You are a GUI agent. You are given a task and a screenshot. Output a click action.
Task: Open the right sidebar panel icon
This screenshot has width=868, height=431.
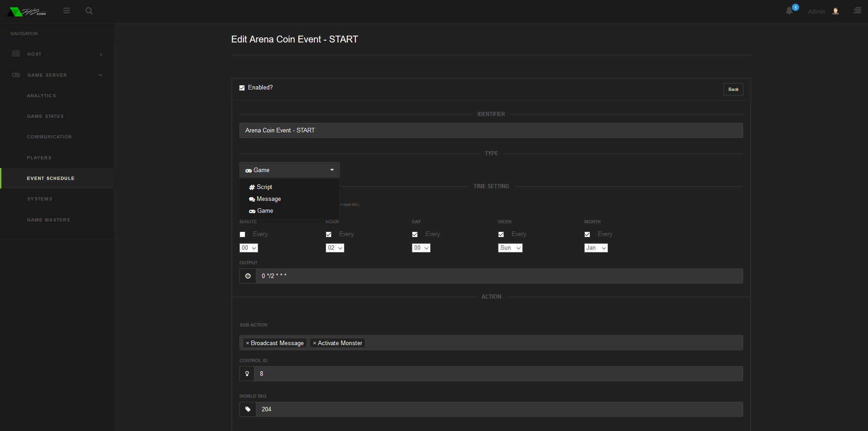(x=858, y=11)
